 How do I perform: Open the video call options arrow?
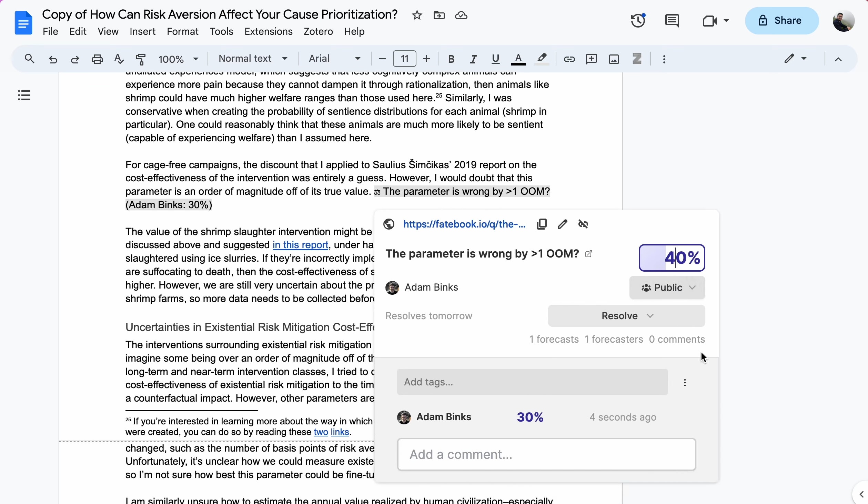tap(726, 21)
